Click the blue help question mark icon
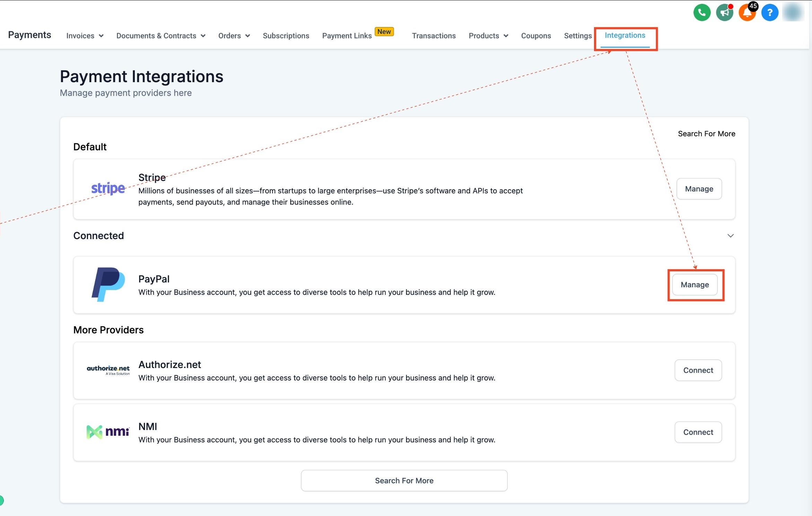This screenshot has height=516, width=812. click(x=770, y=13)
